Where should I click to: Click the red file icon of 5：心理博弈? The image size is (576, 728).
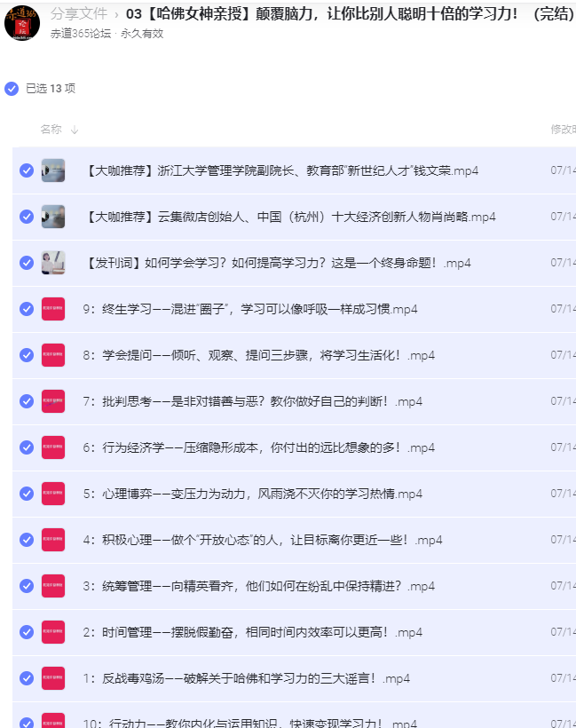53,494
